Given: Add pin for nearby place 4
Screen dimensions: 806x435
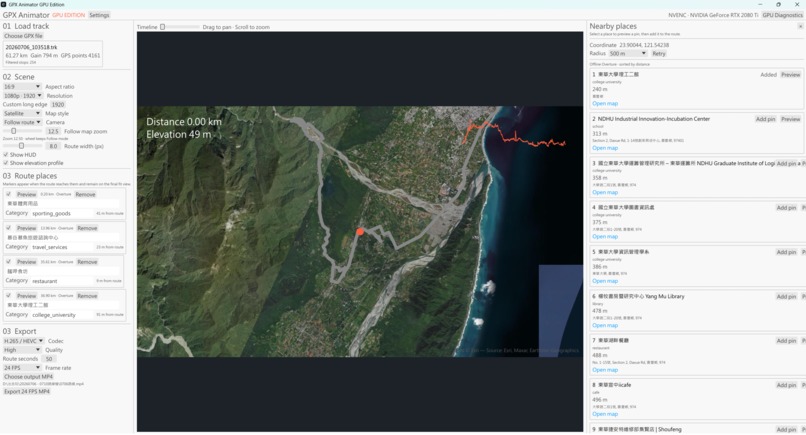Looking at the screenshot, I should point(786,208).
